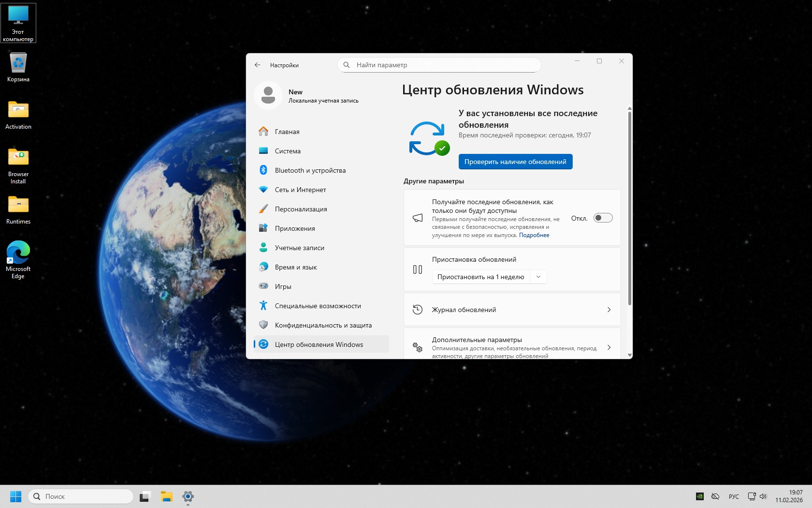Enable the get latest updates toggle

pos(603,218)
